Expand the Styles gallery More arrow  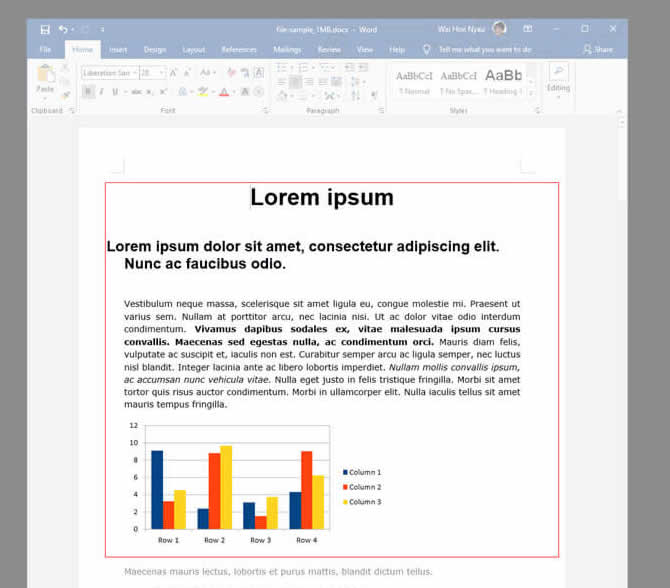(531, 93)
